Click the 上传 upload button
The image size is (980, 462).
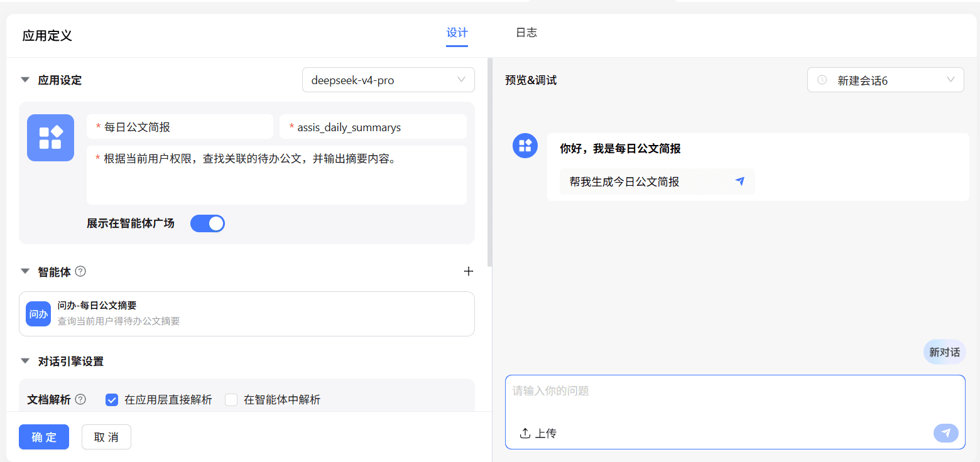click(538, 433)
